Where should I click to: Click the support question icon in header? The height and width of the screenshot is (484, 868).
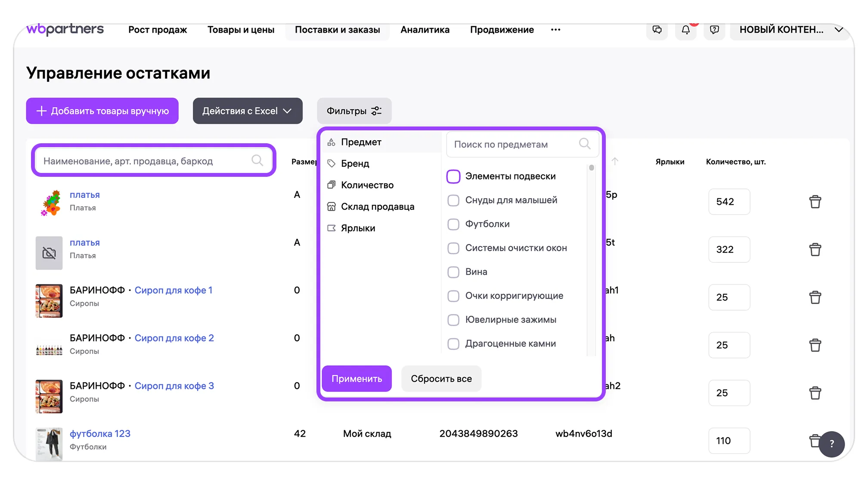coord(714,30)
